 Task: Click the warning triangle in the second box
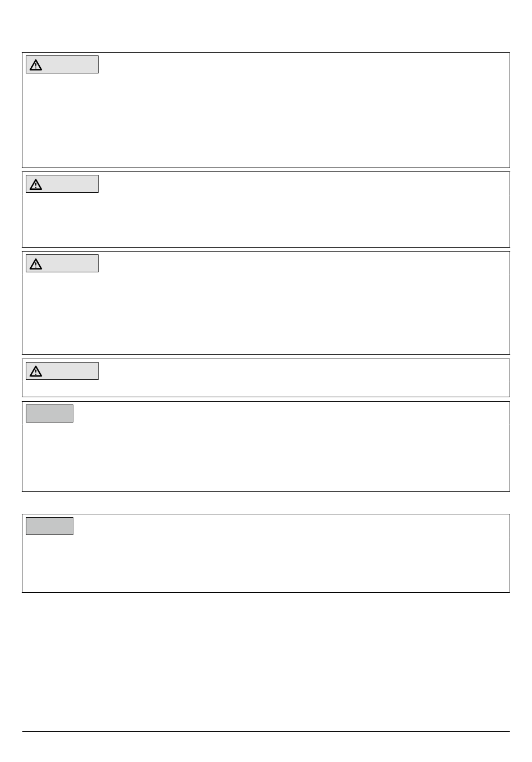36,184
